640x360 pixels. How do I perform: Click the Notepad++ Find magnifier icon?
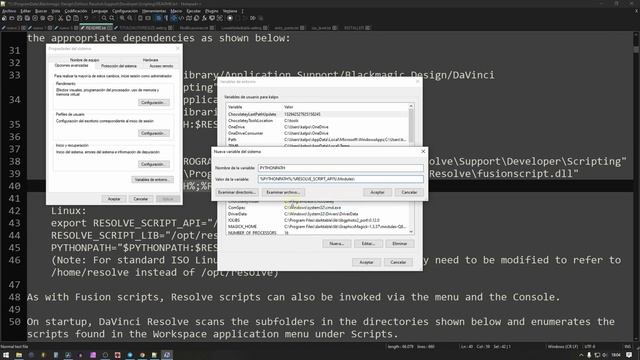[x=104, y=18]
